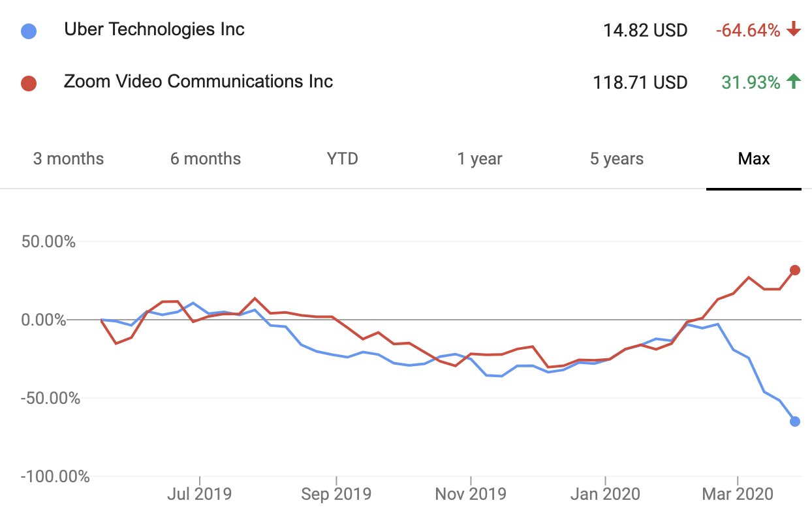This screenshot has width=812, height=522.
Task: Select the 5 years tab
Action: 617,159
